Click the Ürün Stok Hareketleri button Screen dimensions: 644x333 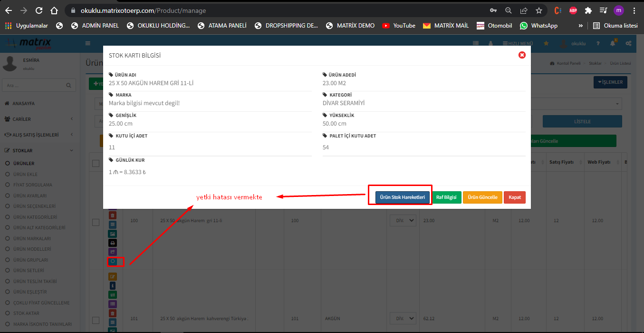coord(402,197)
